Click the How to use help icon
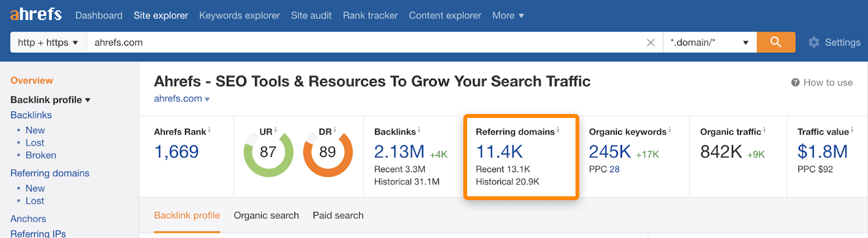This screenshot has height=238, width=868. [795, 83]
